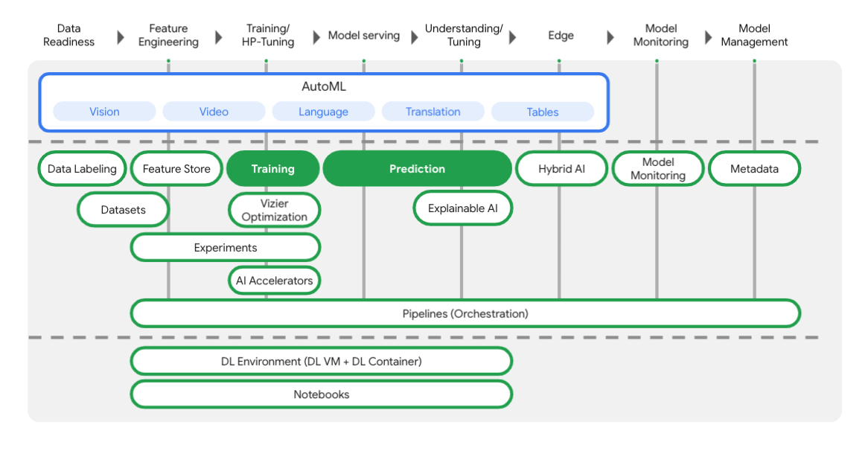Click the arrow after Data Readiness
Image resolution: width=868 pixels, height=451 pixels.
[121, 36]
